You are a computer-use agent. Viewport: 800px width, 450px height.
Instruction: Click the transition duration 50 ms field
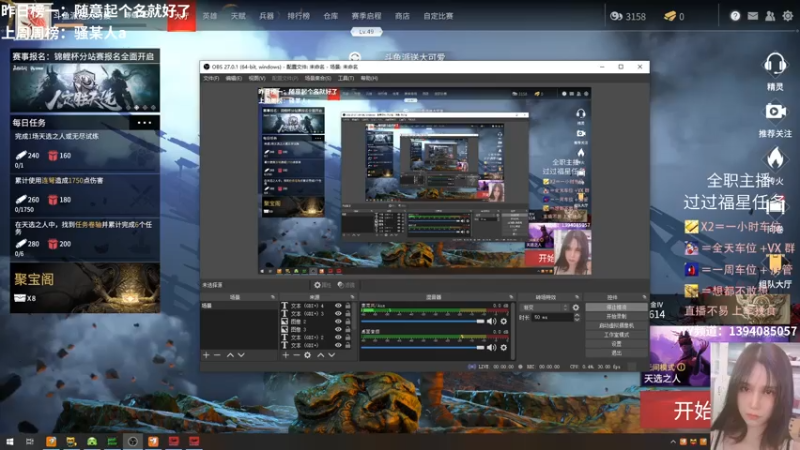(552, 317)
